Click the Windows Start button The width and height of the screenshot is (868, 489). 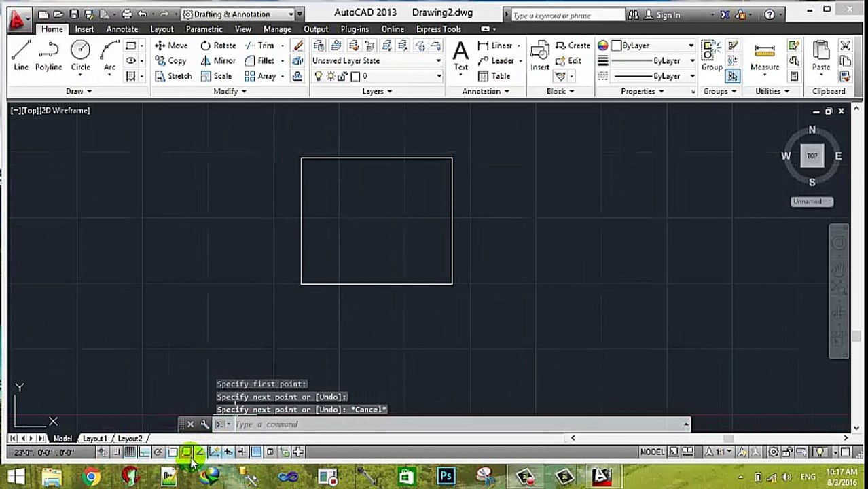pos(16,476)
